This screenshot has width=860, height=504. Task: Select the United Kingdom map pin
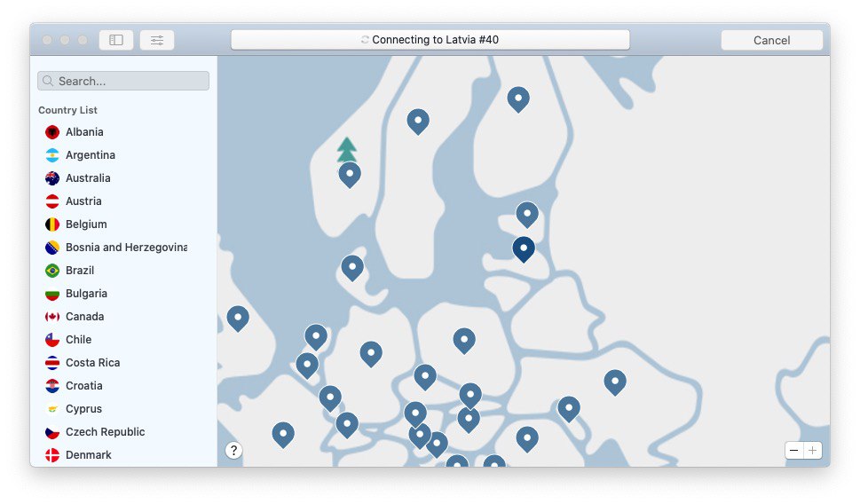[238, 319]
